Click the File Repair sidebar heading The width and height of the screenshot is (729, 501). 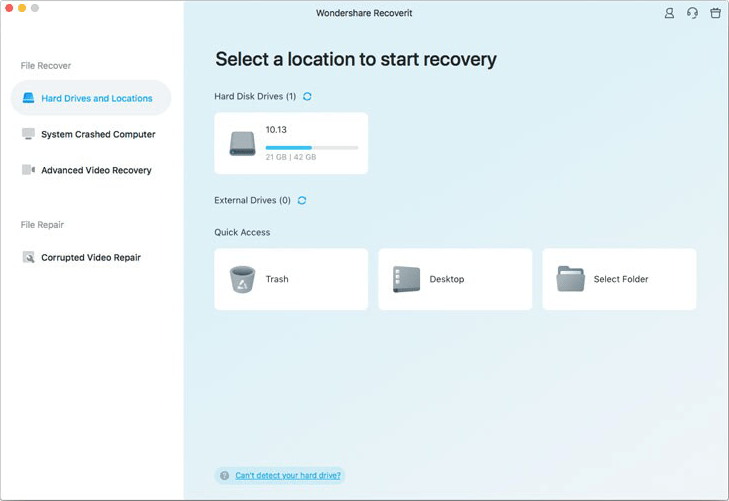click(42, 224)
